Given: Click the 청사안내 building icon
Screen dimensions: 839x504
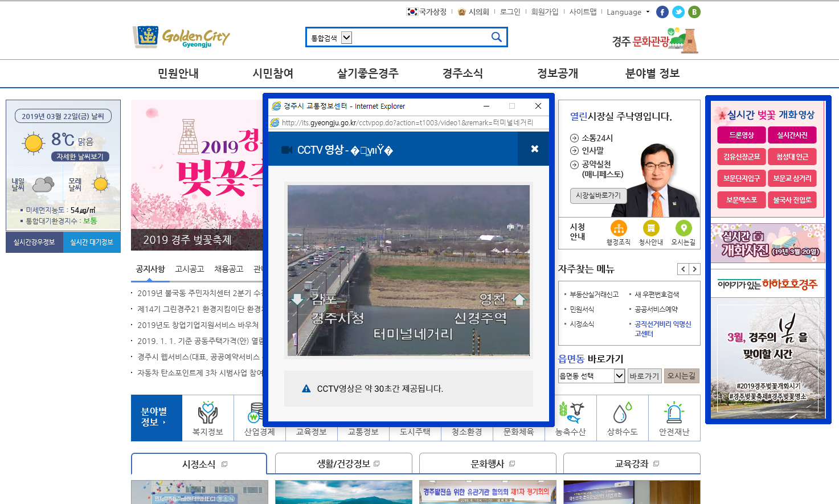Looking at the screenshot, I should point(650,228).
